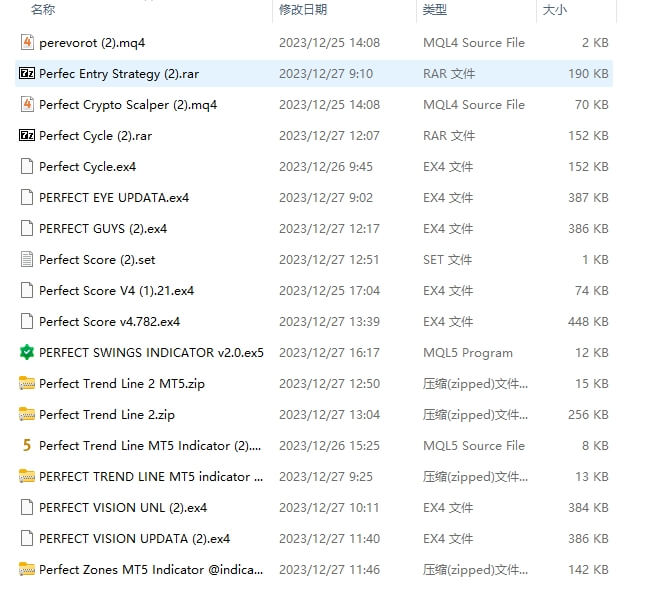Image resolution: width=652 pixels, height=591 pixels.
Task: Click the PERFECT VISION UPDATA (2).ex4 icon
Action: [x=27, y=538]
